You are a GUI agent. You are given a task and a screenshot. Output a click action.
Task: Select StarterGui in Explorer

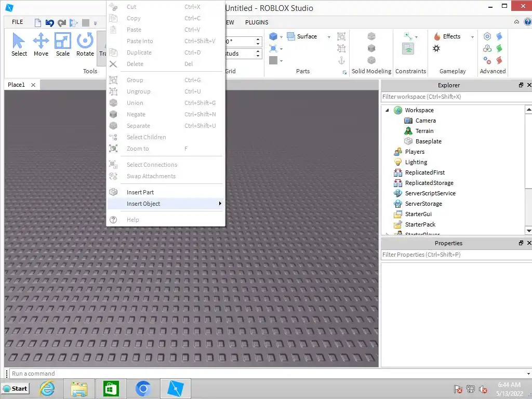click(418, 214)
